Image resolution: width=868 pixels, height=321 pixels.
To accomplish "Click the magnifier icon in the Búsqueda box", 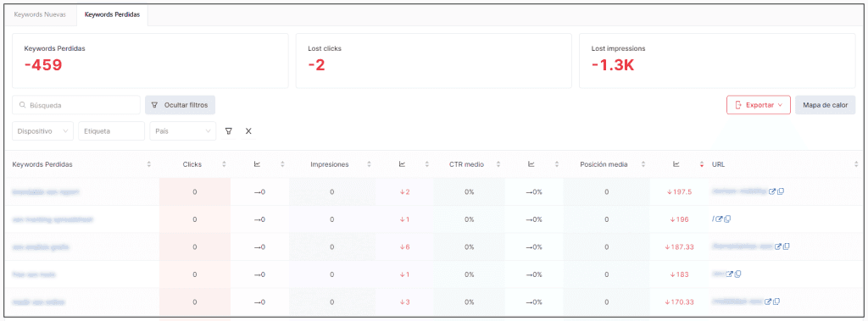I will coord(23,105).
